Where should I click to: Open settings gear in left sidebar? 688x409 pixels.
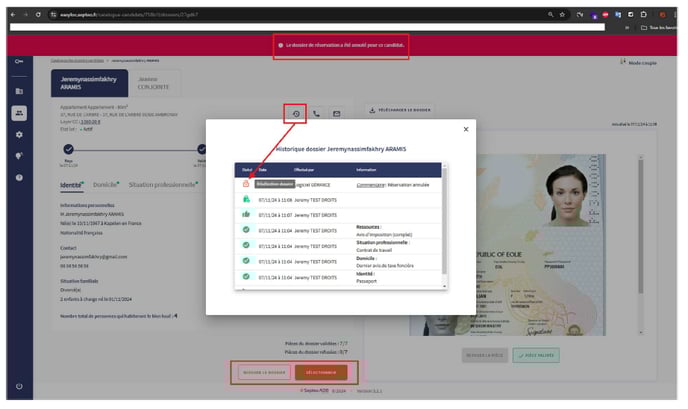pyautogui.click(x=19, y=134)
